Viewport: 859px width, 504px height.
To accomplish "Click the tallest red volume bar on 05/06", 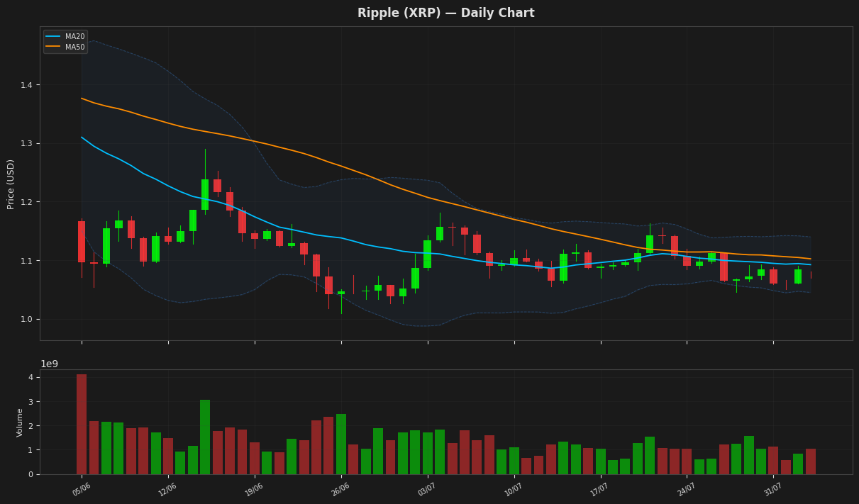I will [82, 424].
